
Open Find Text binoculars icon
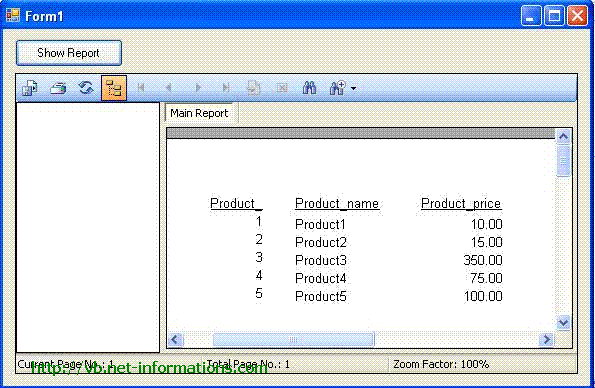tap(310, 88)
